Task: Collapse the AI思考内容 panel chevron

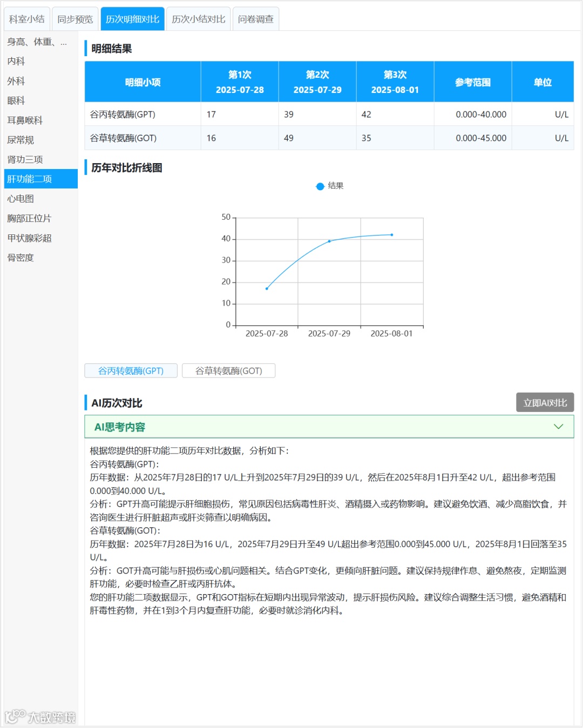Action: coord(559,427)
